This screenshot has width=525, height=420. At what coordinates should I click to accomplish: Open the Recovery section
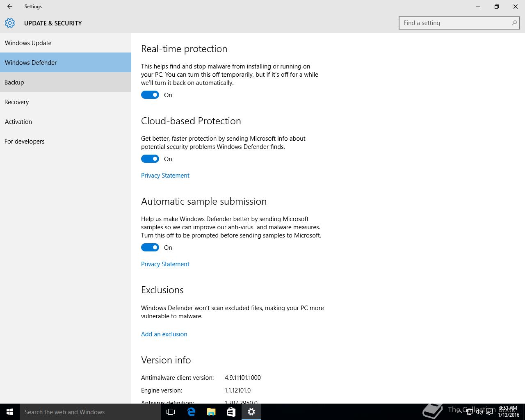pyautogui.click(x=66, y=102)
